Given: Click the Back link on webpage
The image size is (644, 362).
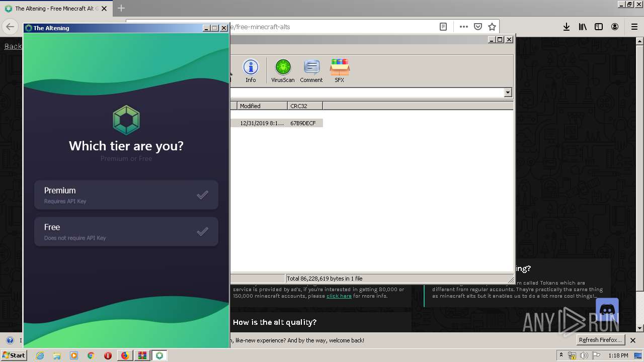Looking at the screenshot, I should point(13,46).
